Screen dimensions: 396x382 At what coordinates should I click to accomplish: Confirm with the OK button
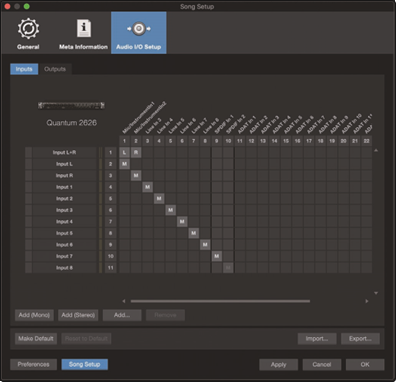pos(365,364)
